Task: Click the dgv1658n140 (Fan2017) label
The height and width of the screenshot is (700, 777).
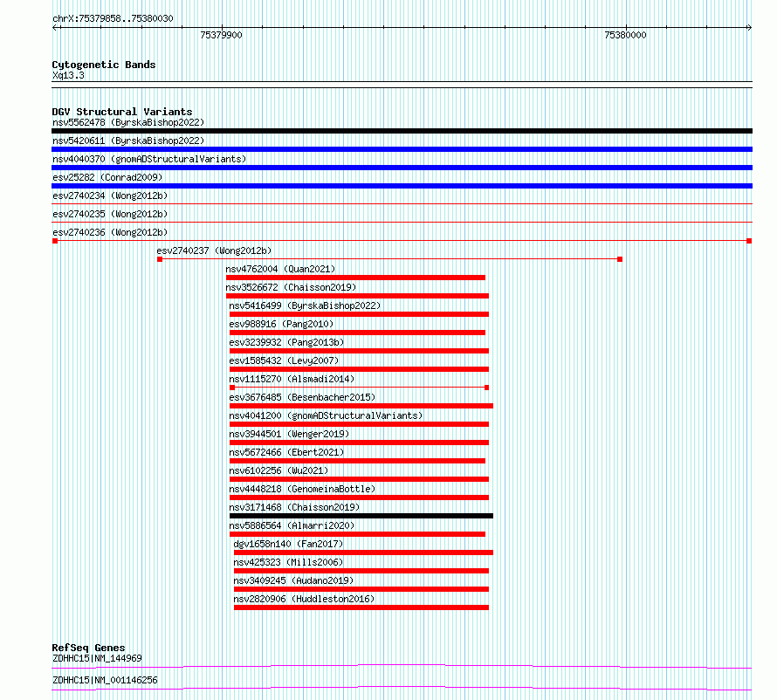Action: coord(288,544)
